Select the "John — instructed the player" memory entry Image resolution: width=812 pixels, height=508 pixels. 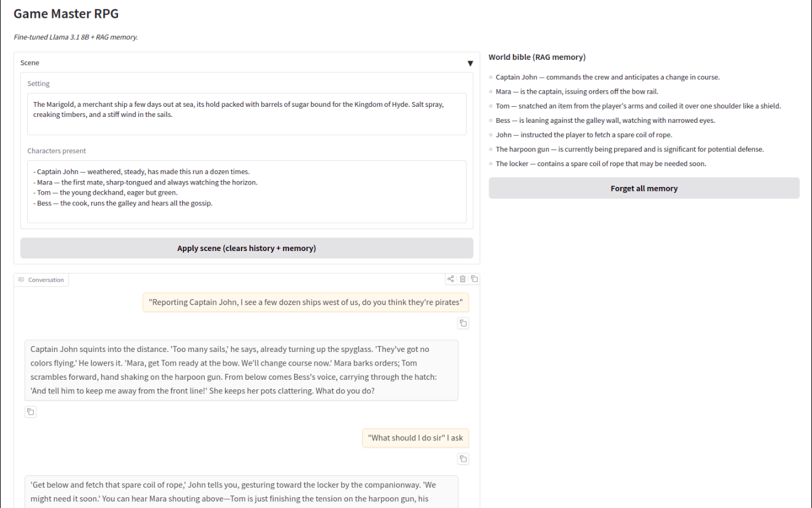tap(584, 135)
